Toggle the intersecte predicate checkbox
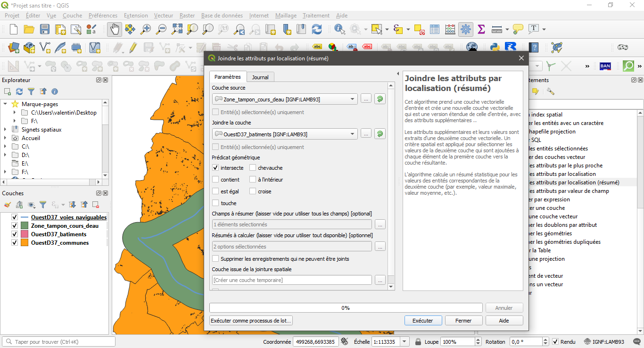 [215, 167]
